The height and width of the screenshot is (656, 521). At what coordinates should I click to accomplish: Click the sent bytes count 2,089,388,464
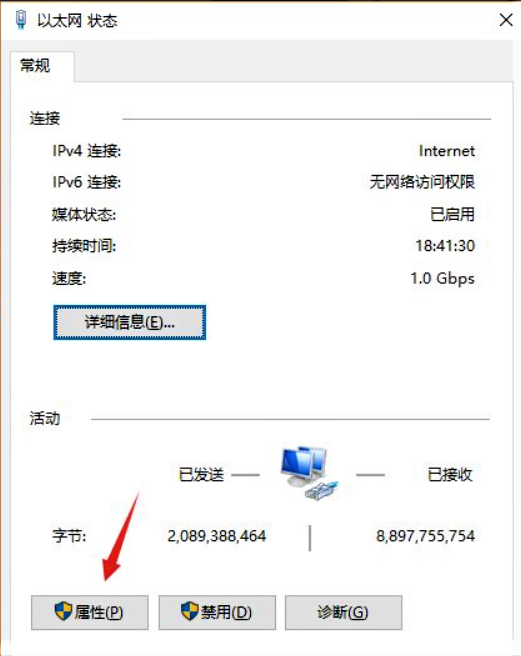click(x=217, y=536)
